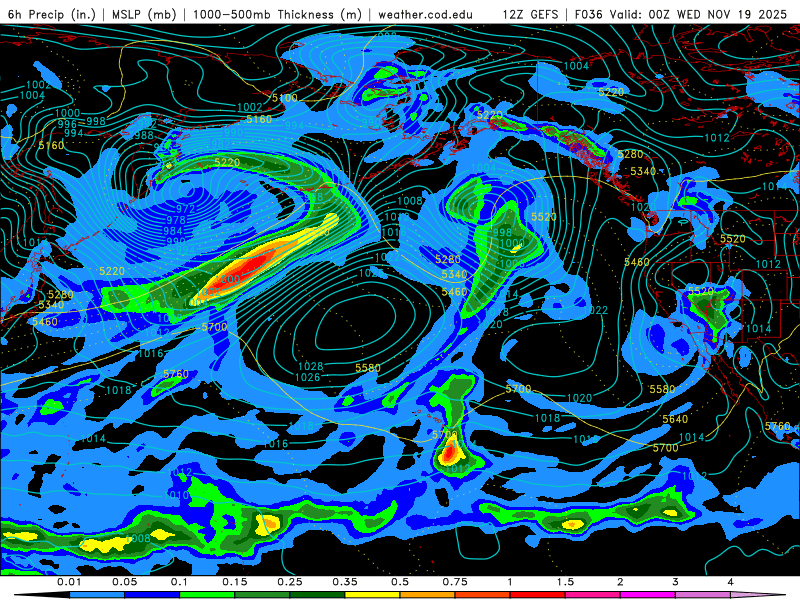Click the orange legend swatch for 0.5–0.75

[428, 595]
